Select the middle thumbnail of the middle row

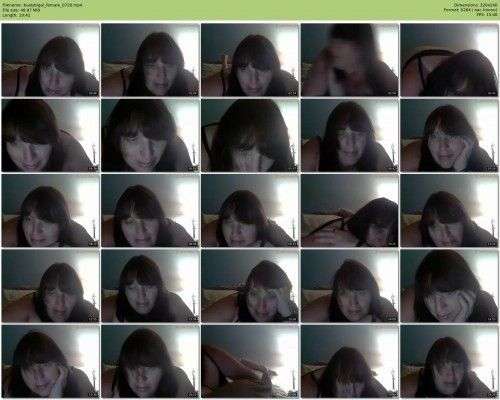[250, 211]
